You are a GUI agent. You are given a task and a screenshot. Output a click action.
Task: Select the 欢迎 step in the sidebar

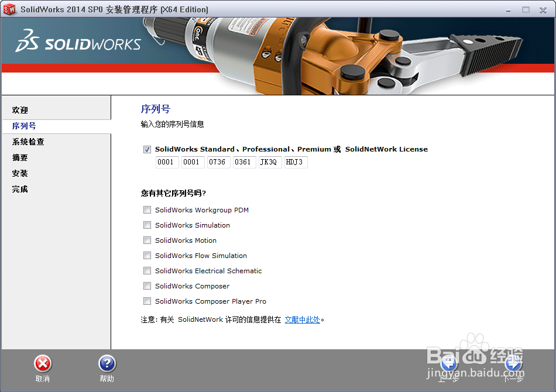pos(19,109)
